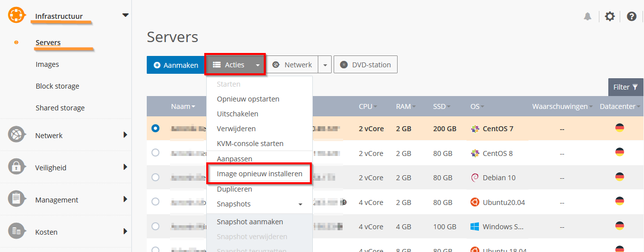Open the Netwerk button dropdown arrow
Image resolution: width=644 pixels, height=252 pixels.
pyautogui.click(x=325, y=65)
